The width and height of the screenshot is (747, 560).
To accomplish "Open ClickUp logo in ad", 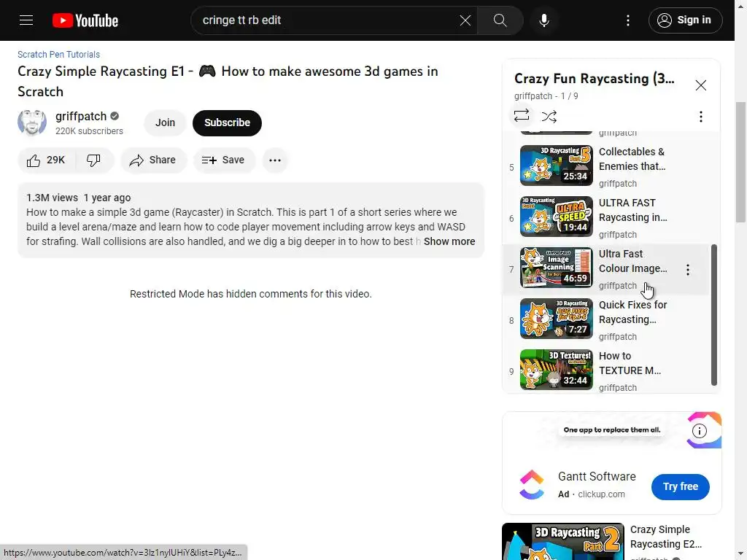I will (531, 484).
